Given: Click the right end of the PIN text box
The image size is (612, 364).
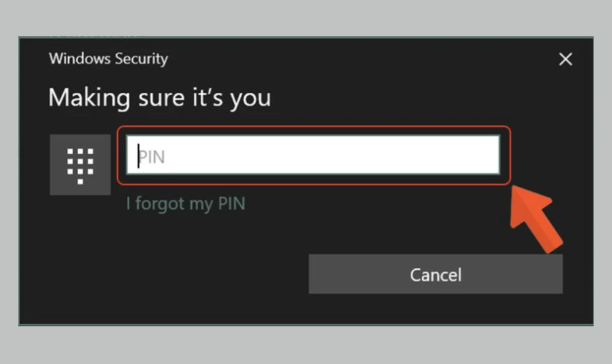Looking at the screenshot, I should click(488, 155).
